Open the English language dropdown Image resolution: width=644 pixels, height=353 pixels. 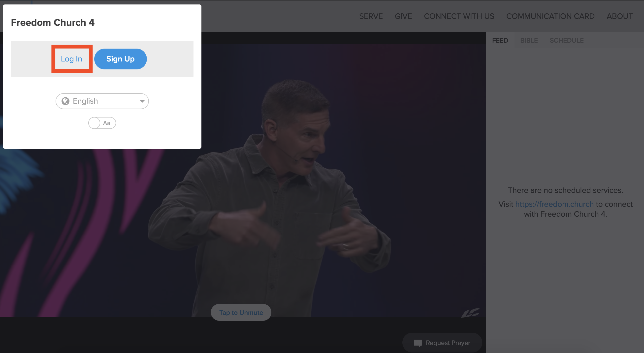pyautogui.click(x=102, y=101)
